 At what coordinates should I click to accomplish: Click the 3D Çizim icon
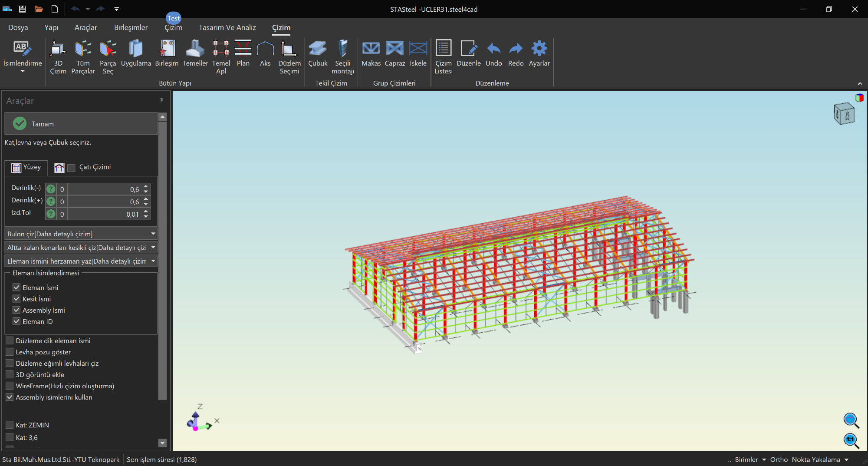tap(58, 49)
